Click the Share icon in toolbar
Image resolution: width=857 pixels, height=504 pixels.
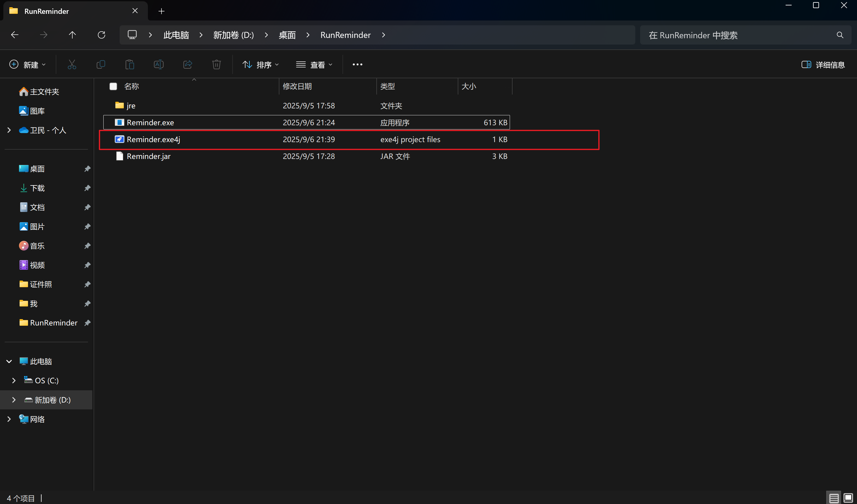coord(188,64)
